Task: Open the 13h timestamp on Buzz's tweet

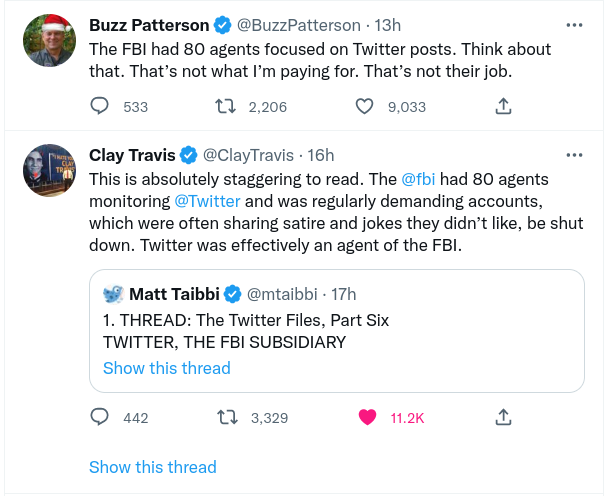Action: [387, 24]
